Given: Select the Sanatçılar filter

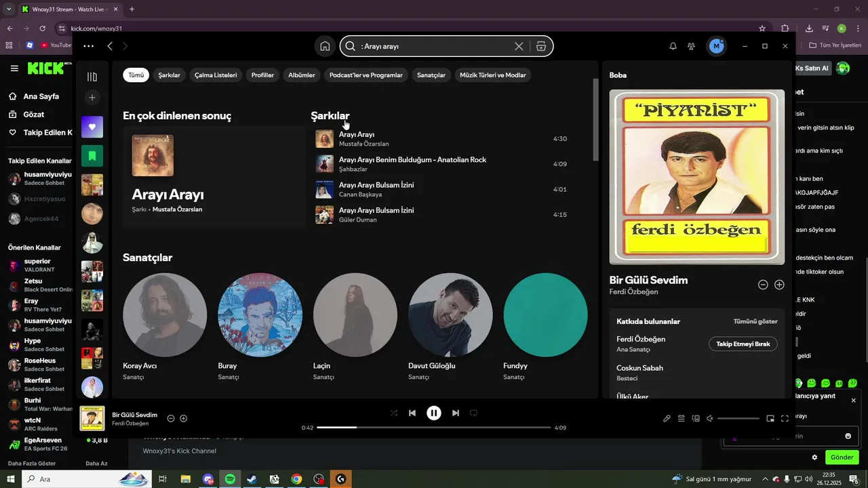Looking at the screenshot, I should pos(431,75).
